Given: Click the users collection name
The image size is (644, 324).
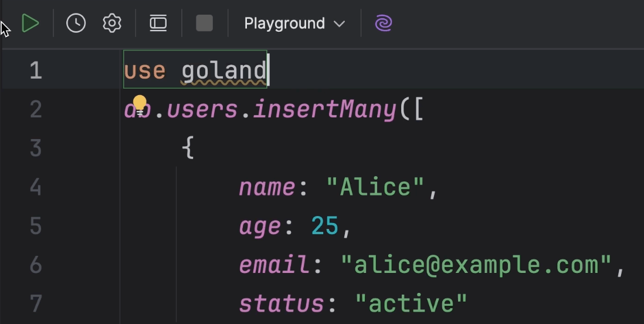Looking at the screenshot, I should (202, 110).
